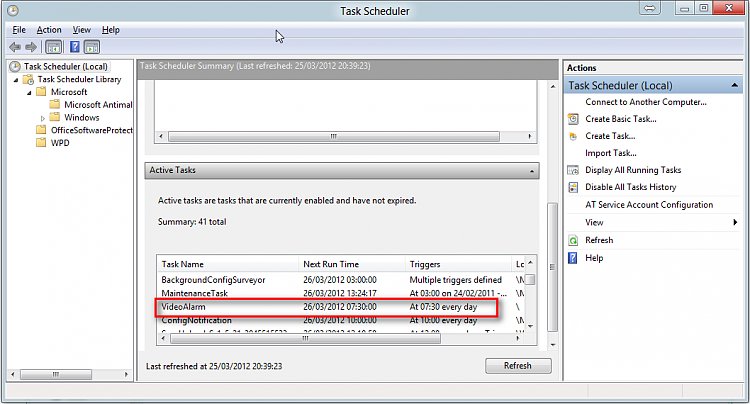Image resolution: width=750 pixels, height=404 pixels.
Task: Click the Next Run Time column header
Action: [352, 264]
